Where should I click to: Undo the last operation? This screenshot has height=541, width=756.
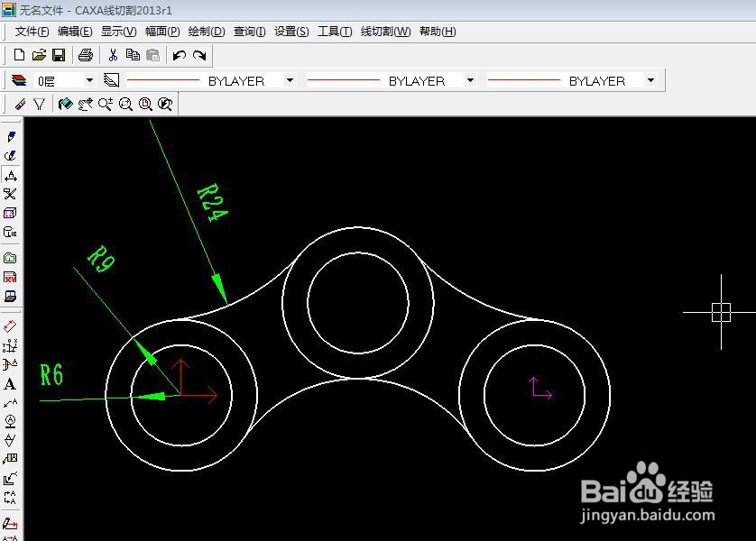point(180,55)
